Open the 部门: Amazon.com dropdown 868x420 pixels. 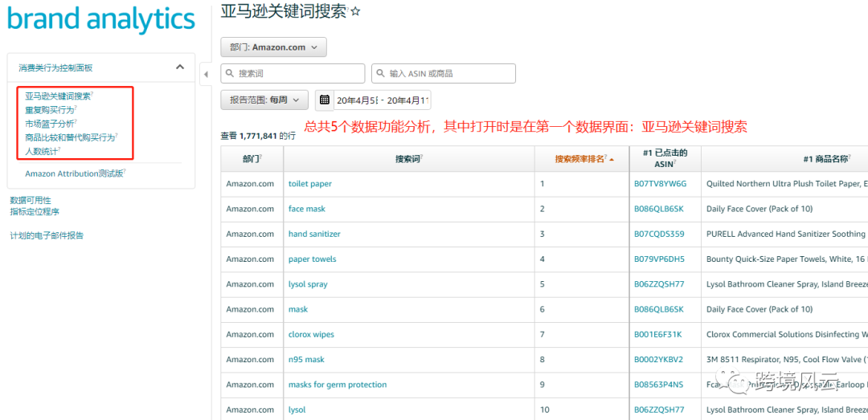pos(273,47)
